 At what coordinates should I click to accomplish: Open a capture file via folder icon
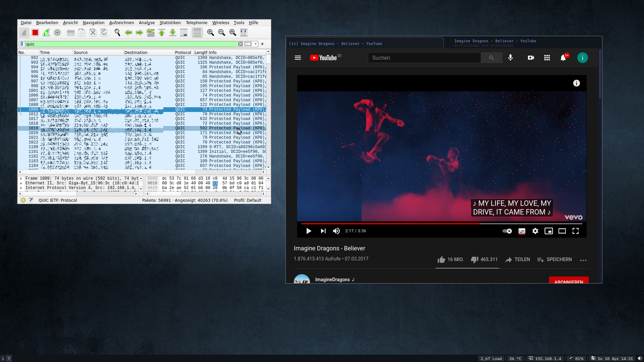point(70,33)
